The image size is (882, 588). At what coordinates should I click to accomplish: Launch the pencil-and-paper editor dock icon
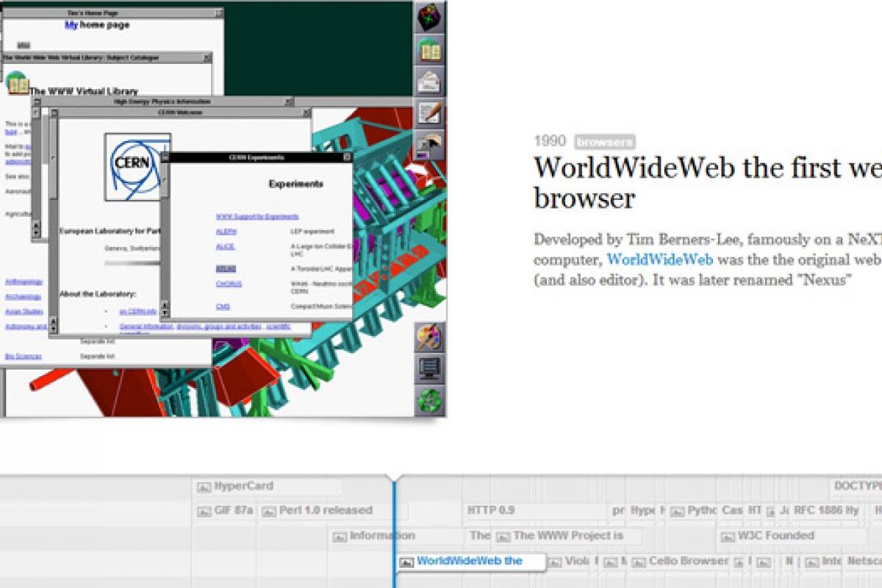(x=429, y=113)
